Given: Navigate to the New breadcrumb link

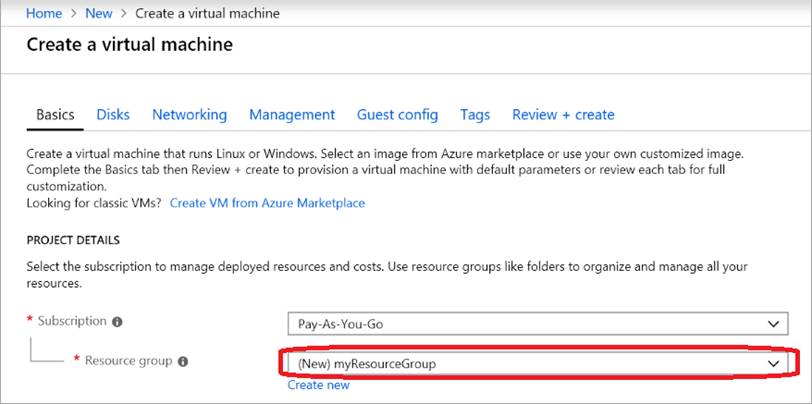Looking at the screenshot, I should point(99,14).
